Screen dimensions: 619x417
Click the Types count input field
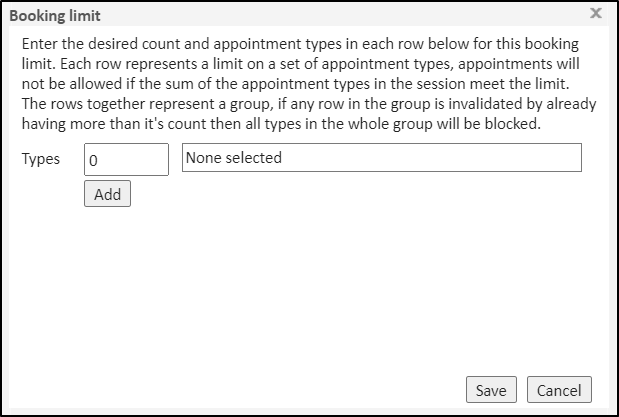(x=126, y=159)
